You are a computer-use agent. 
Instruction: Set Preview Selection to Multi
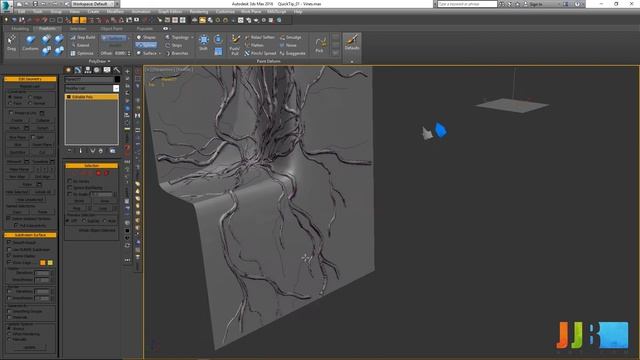click(x=104, y=221)
